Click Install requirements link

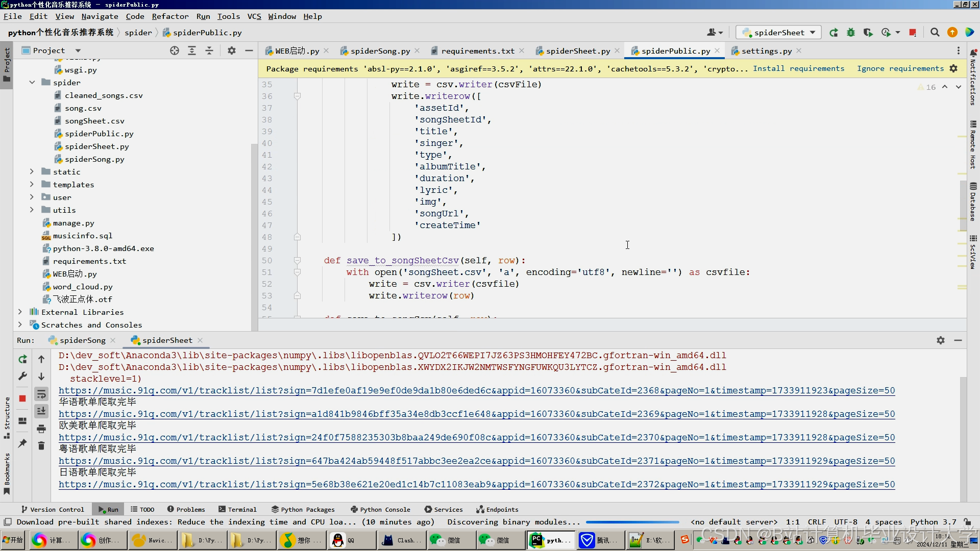[798, 68]
